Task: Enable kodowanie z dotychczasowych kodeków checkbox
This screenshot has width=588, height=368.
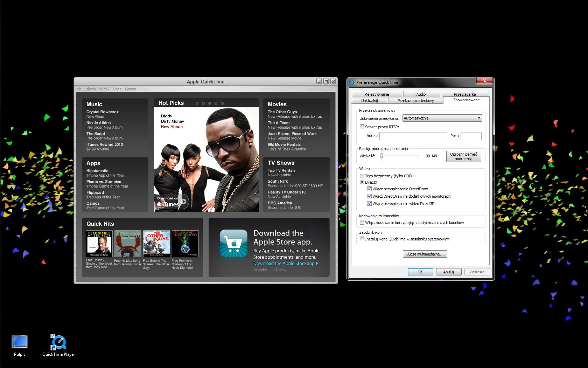Action: 362,223
